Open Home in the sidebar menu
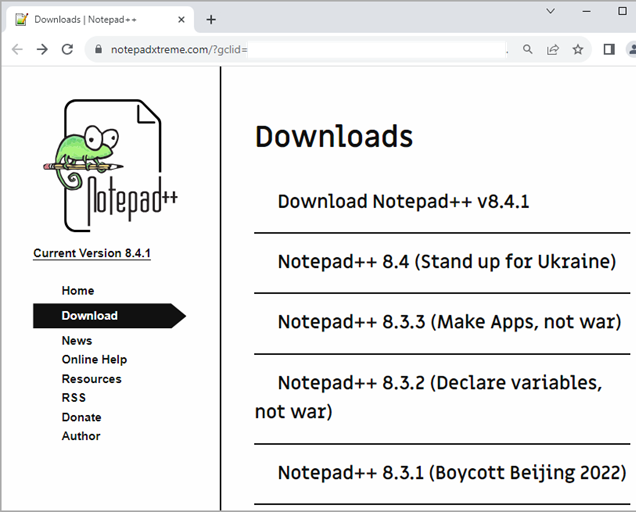This screenshot has height=512, width=636. point(78,291)
